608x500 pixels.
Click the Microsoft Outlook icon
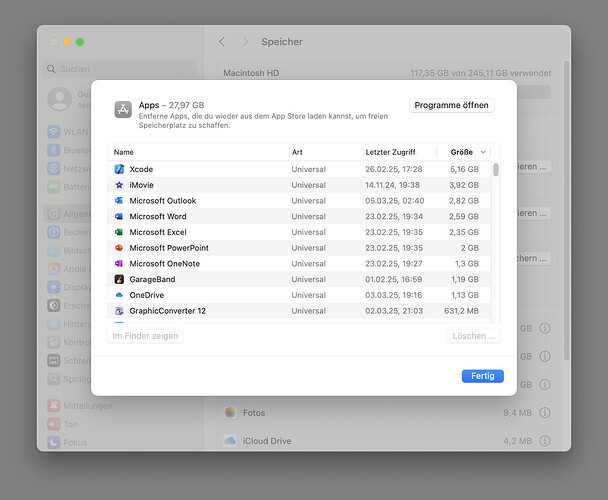pos(119,201)
